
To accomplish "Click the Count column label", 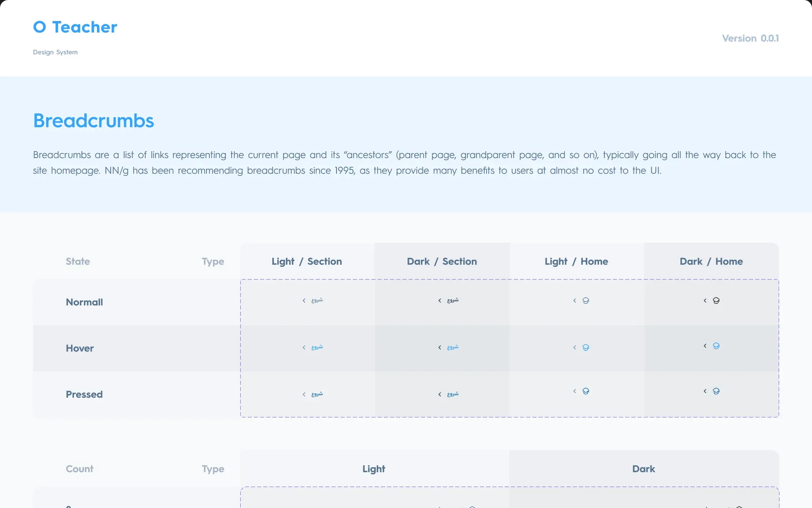I will click(80, 469).
